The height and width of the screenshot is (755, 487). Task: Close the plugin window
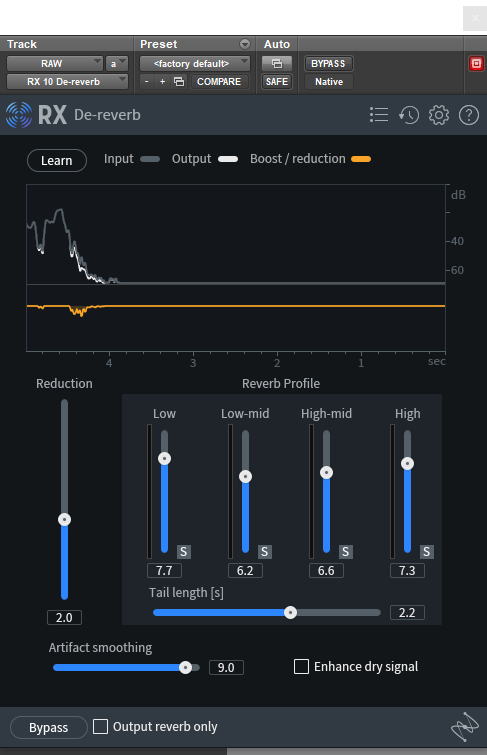[x=475, y=18]
